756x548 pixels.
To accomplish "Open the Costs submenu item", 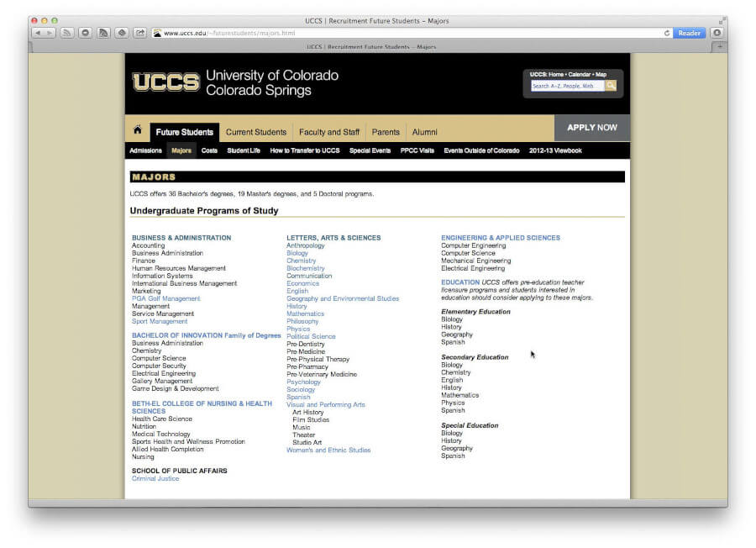I will click(x=209, y=150).
